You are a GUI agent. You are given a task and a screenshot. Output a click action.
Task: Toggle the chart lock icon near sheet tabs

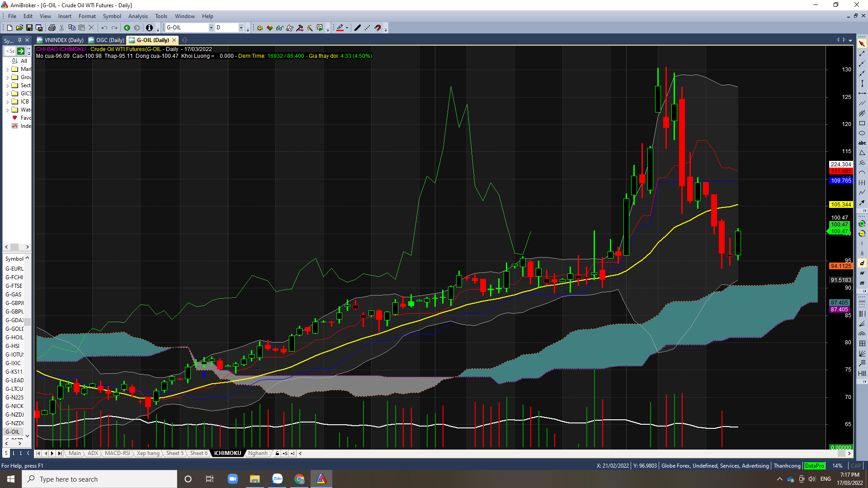click(x=277, y=453)
